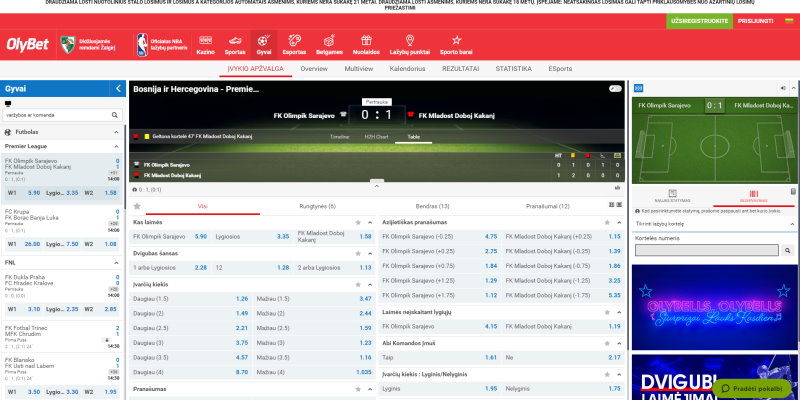
Task: Open the Betgames dice icon
Action: click(x=329, y=40)
